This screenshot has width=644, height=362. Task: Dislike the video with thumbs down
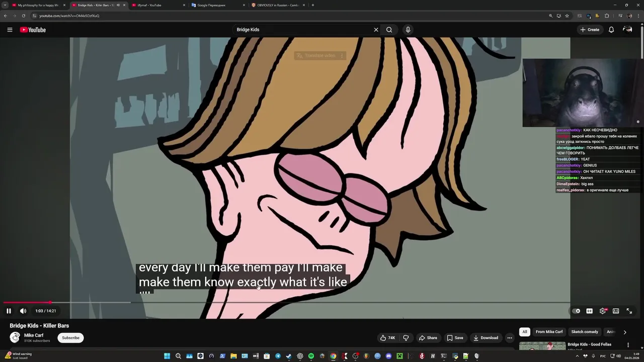406,338
